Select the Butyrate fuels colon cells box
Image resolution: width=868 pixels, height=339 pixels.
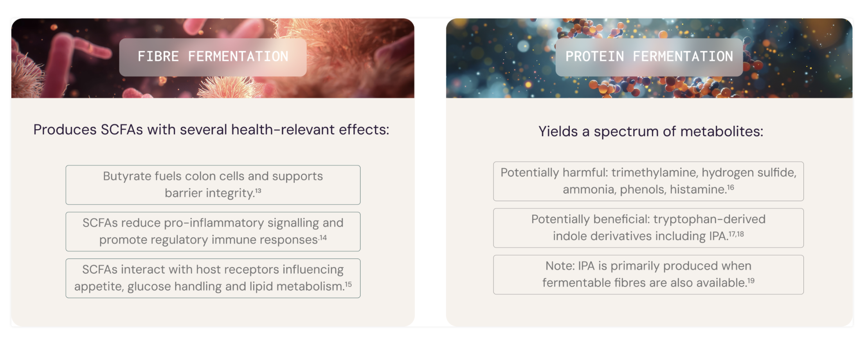213,185
